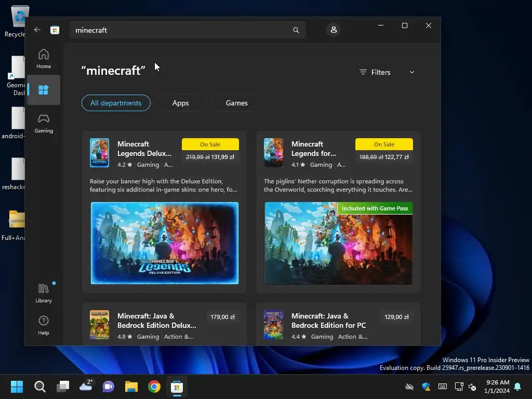Click the Microsoft Store logo icon
Viewport: 532px width, 399px height.
point(55,30)
